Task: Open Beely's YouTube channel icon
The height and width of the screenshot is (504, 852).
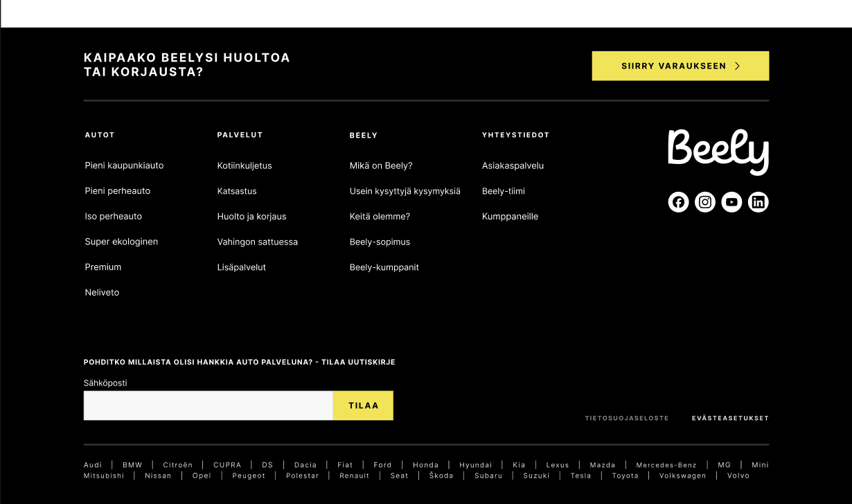Action: (731, 202)
